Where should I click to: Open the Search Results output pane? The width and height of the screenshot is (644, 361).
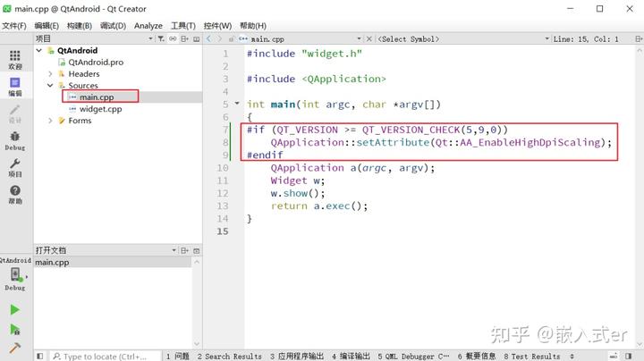(230, 356)
